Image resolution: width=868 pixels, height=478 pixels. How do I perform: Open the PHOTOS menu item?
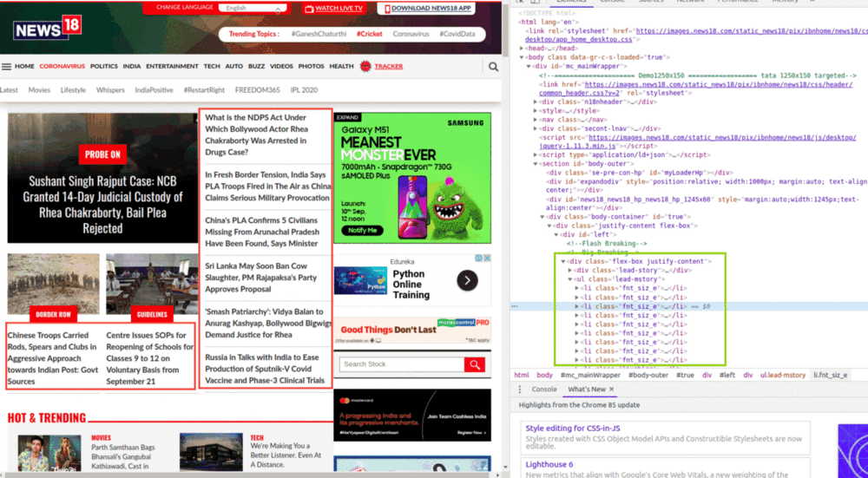point(311,67)
